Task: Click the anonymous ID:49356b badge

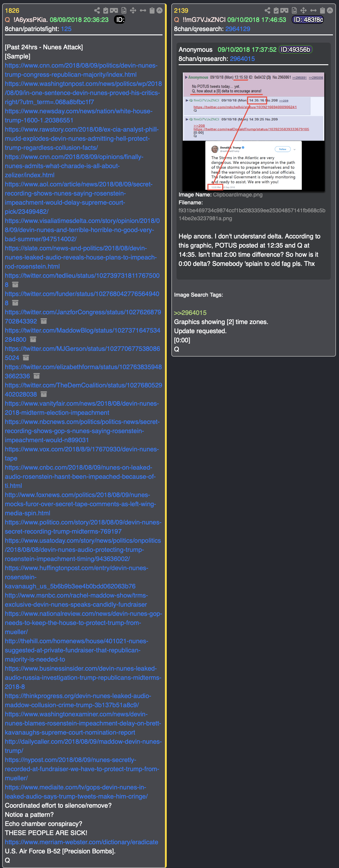Action: 295,50
